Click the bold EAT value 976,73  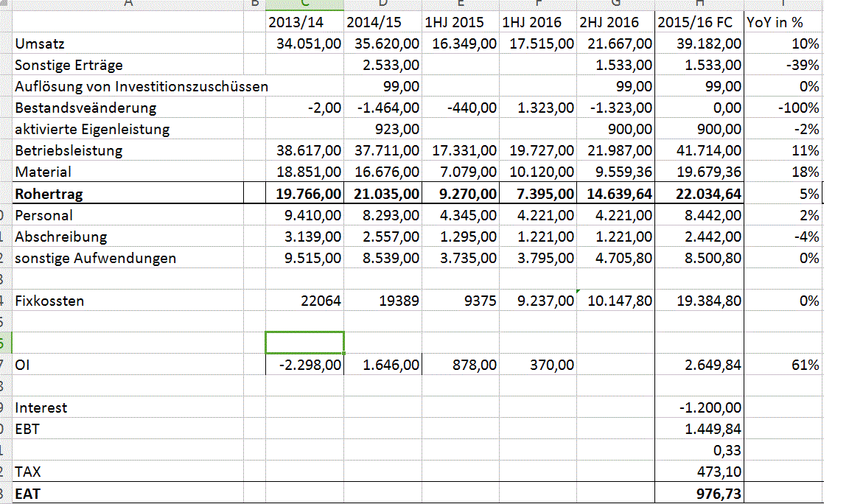click(699, 493)
